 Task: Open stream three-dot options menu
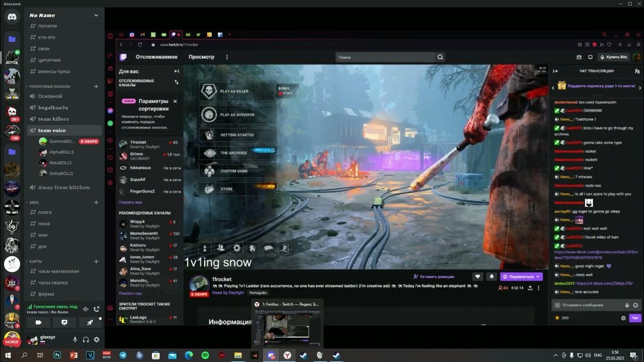pyautogui.click(x=538, y=288)
